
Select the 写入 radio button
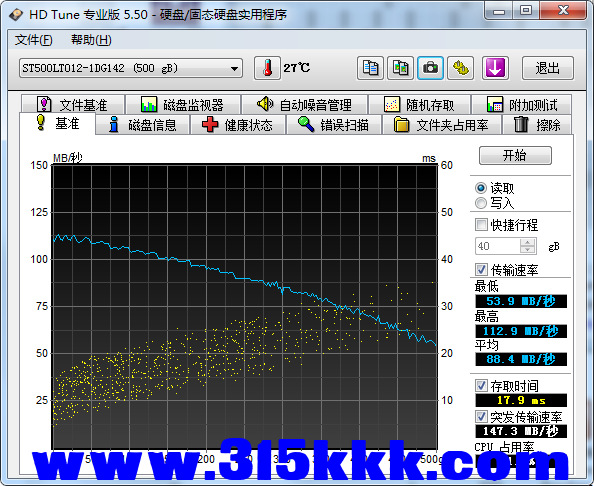pos(481,203)
